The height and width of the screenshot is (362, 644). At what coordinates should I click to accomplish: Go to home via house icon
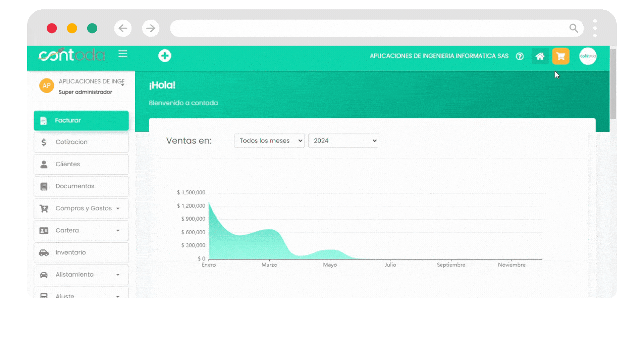pos(540,56)
